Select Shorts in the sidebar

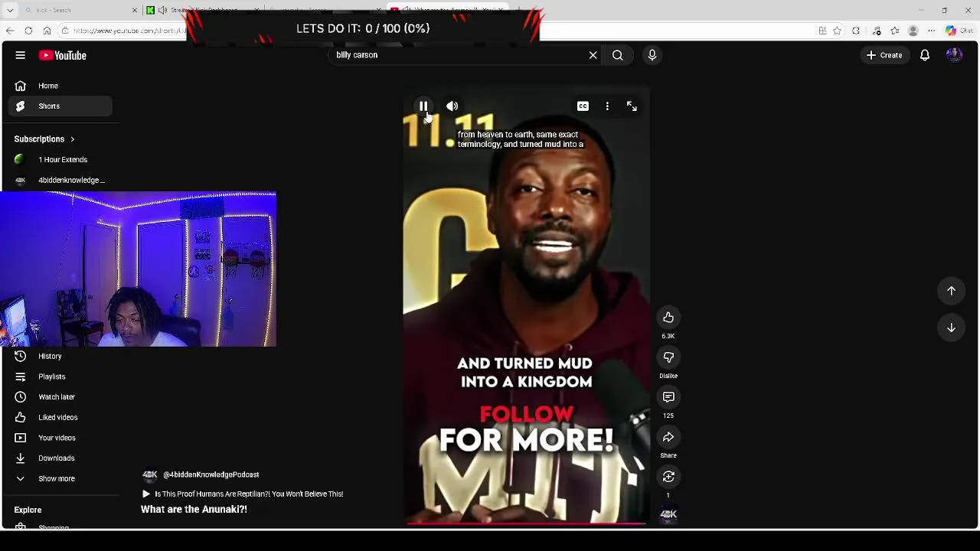(61, 106)
